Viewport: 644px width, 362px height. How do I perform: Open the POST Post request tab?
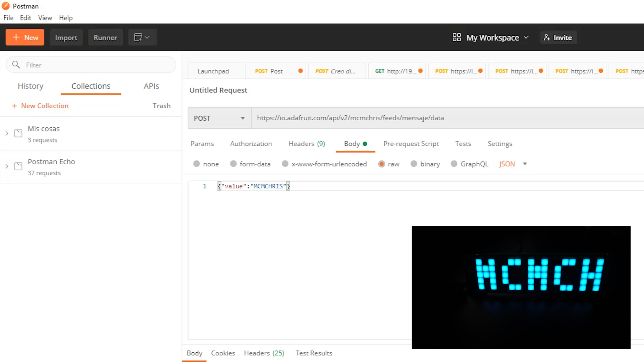276,71
